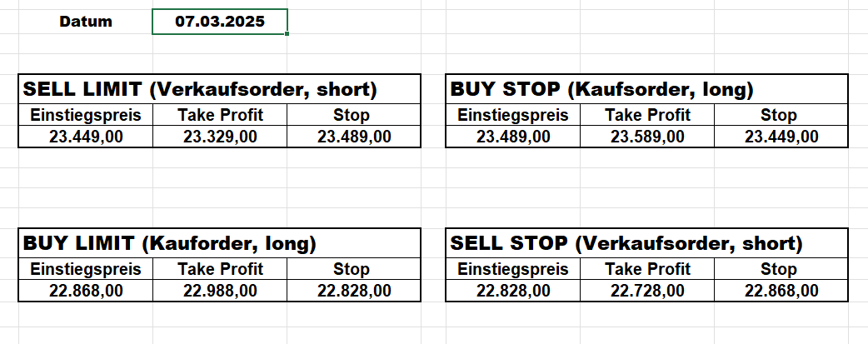Click the SELL LIMIT Take Profit value 23.329,00

220,137
